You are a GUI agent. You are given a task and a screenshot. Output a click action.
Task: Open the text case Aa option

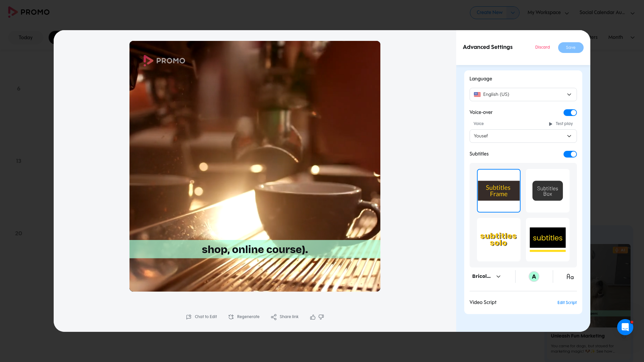(570, 277)
